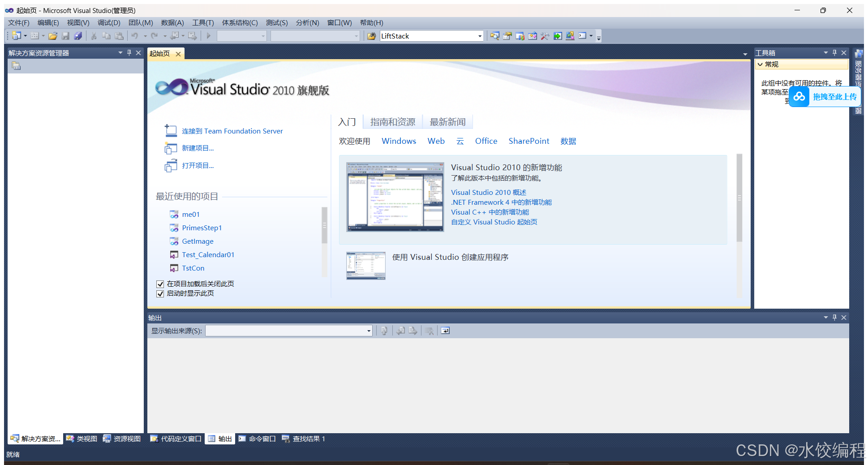
Task: Select the Office category link
Action: [486, 141]
